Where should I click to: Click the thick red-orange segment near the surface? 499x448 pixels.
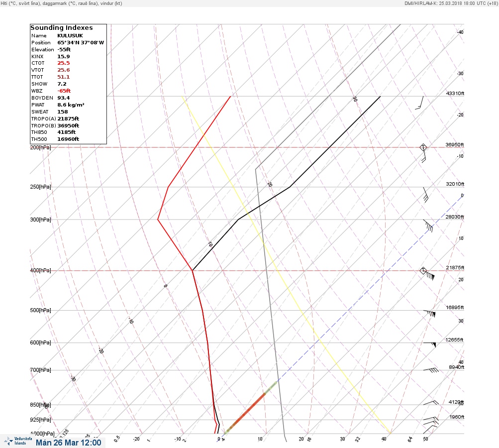click(x=248, y=411)
